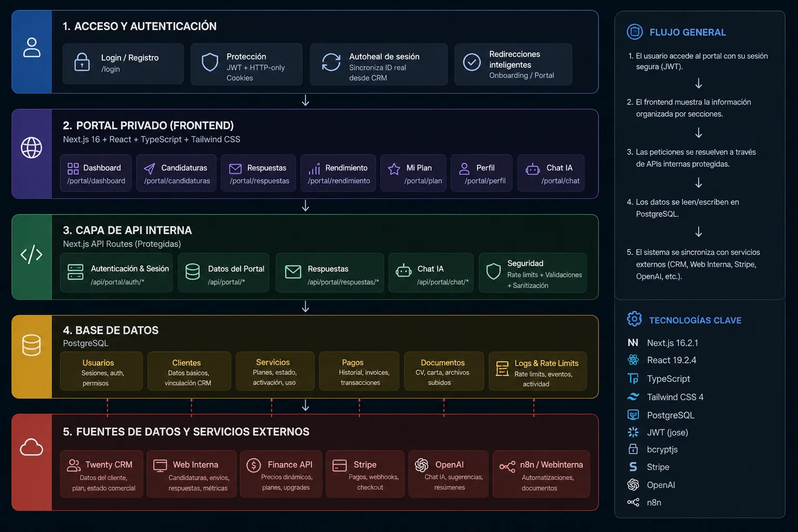
Task: Click the Tailwind CSS wave icon
Action: [x=633, y=396]
